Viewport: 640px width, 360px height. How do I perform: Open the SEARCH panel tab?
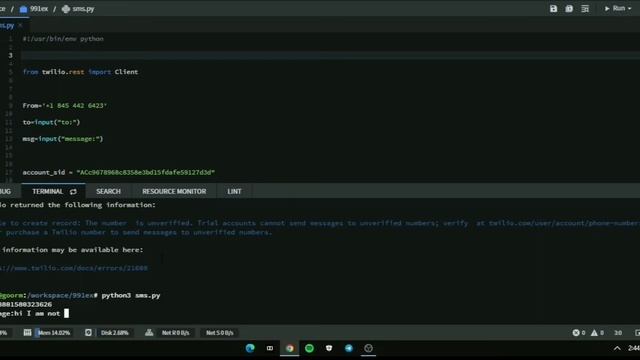108,191
